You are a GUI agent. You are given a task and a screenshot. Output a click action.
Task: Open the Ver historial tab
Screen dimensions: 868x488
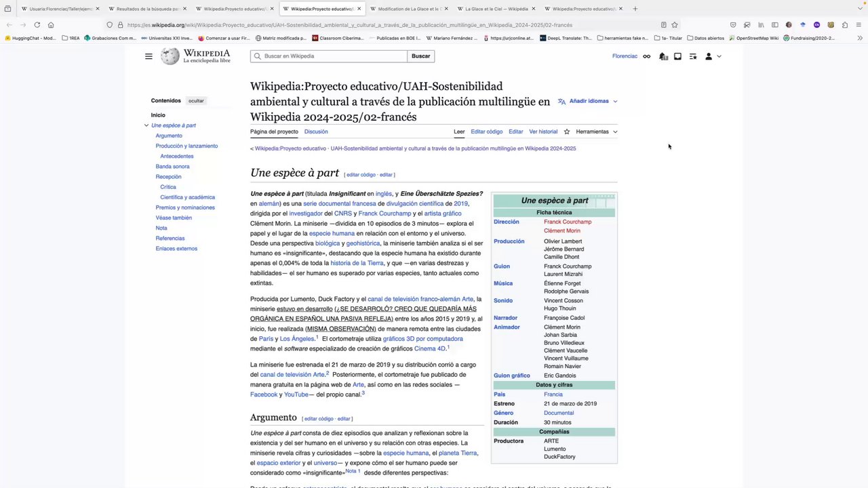pos(543,131)
